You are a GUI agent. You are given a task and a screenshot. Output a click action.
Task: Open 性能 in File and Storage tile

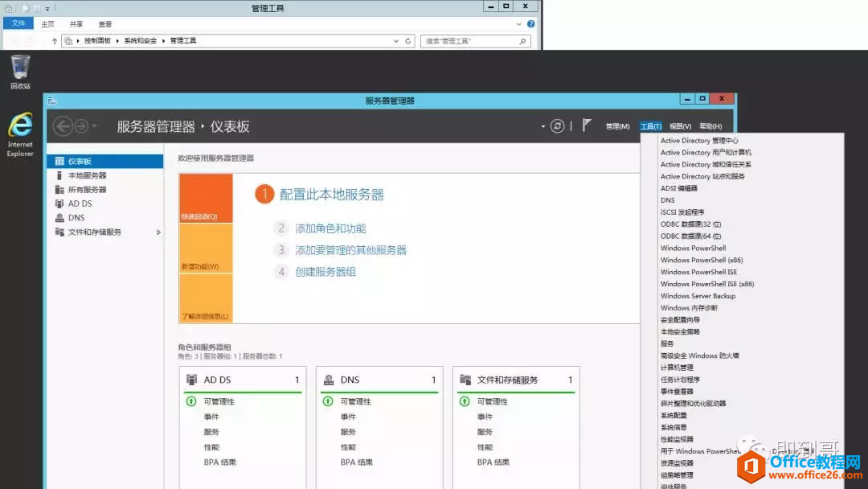(485, 447)
